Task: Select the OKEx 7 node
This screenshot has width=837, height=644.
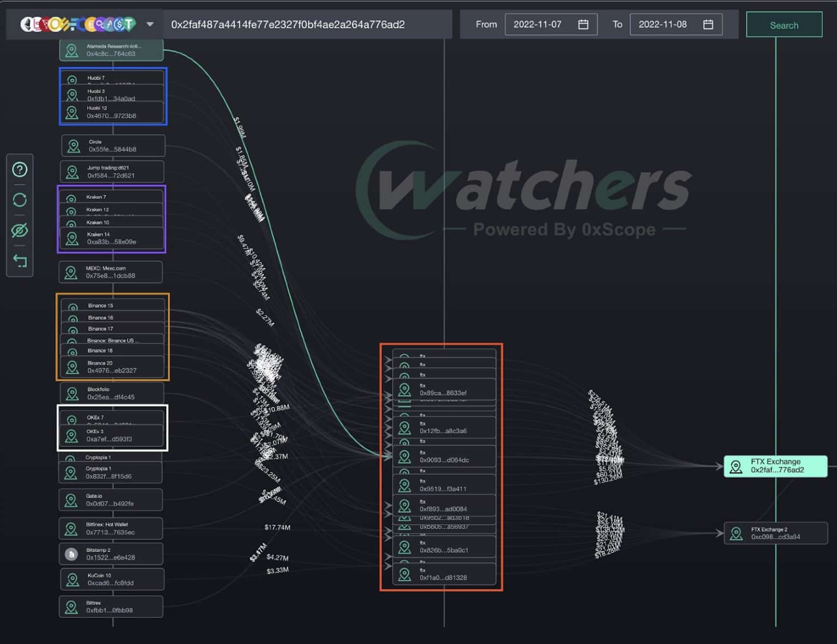Action: click(112, 417)
